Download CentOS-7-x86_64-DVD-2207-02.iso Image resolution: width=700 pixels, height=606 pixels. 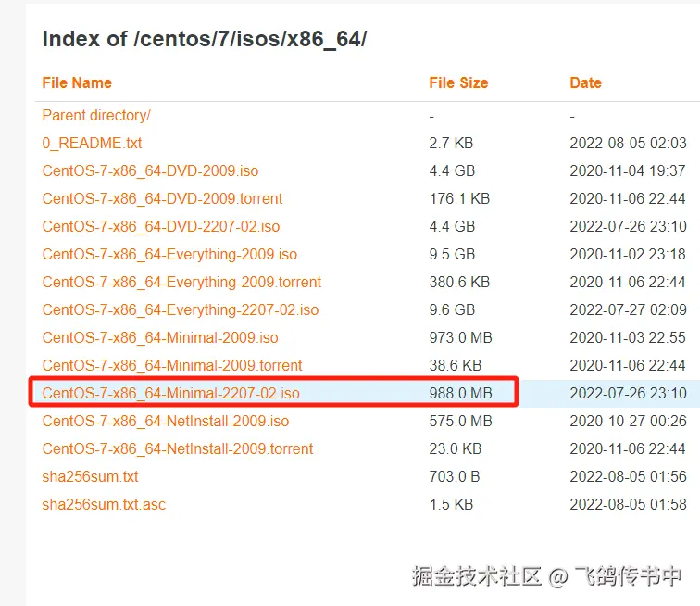(161, 226)
